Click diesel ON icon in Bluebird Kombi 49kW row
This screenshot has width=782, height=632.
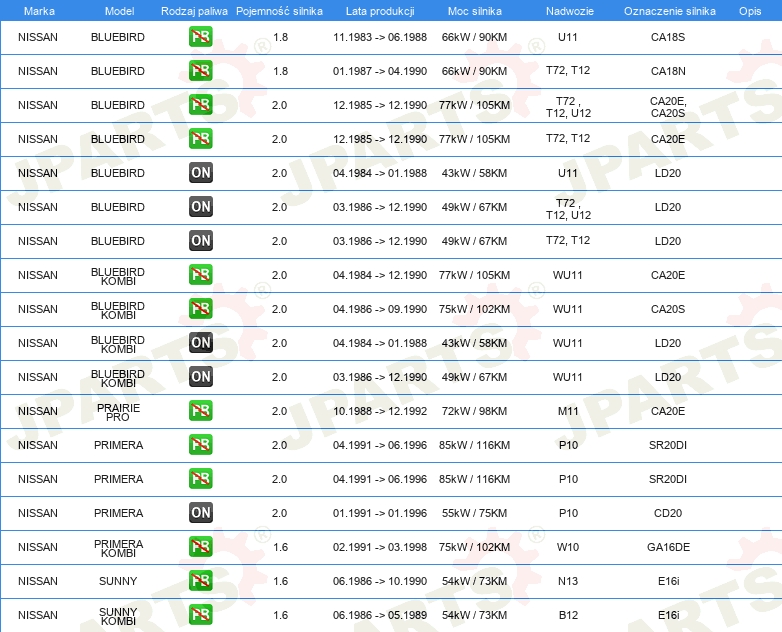pos(200,377)
